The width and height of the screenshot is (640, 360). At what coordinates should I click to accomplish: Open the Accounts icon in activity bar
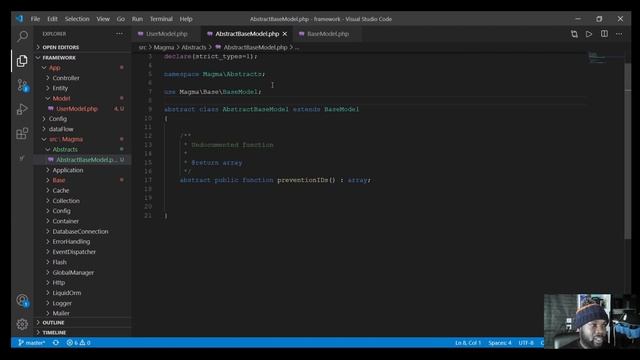(22, 301)
